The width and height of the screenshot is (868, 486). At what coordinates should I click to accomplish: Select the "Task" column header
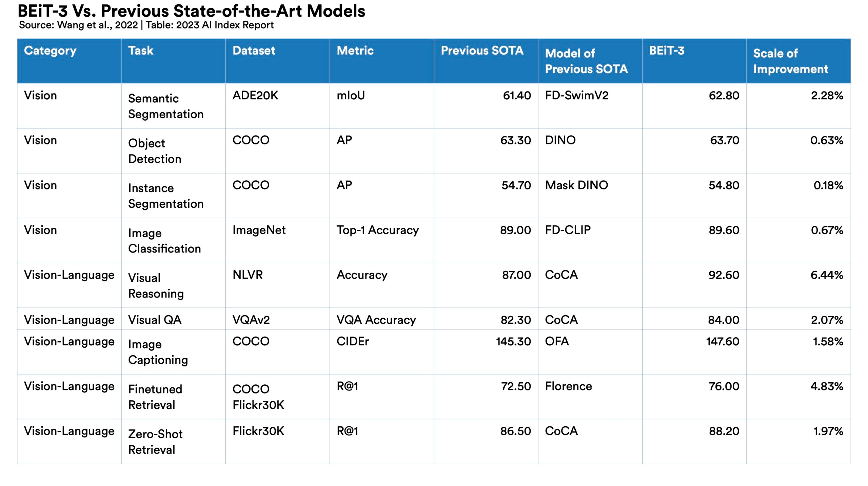141,51
